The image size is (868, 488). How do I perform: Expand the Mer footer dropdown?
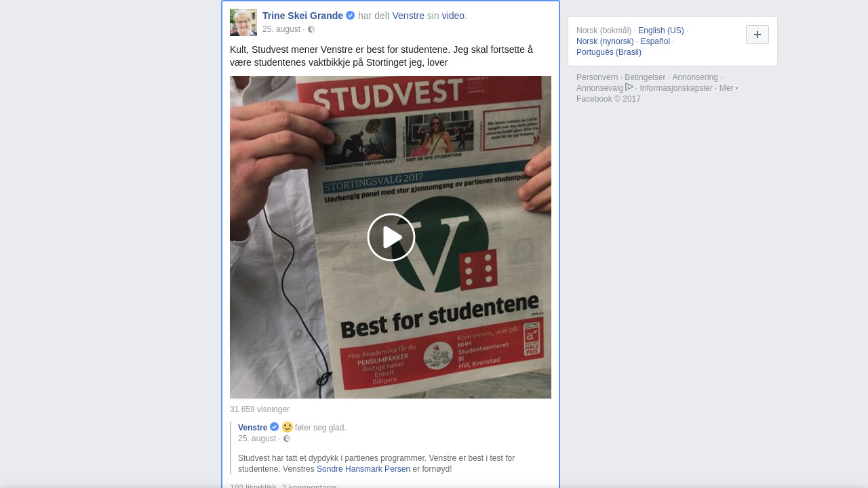coord(728,88)
